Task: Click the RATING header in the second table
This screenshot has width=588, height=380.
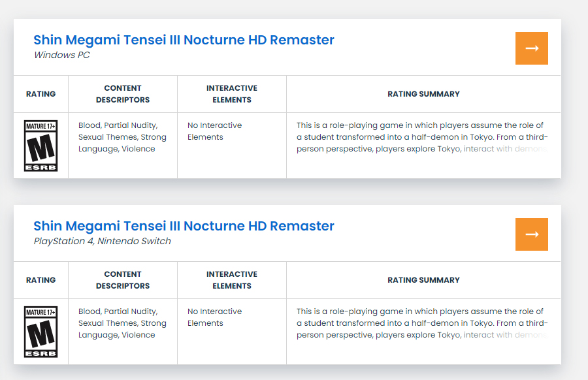Action: (41, 280)
